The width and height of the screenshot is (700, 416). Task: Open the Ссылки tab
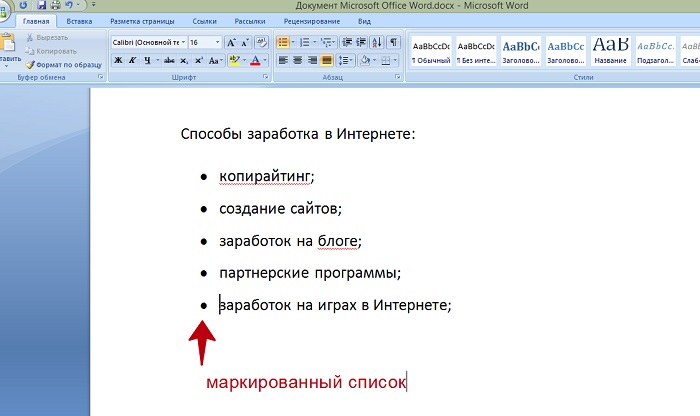[204, 21]
